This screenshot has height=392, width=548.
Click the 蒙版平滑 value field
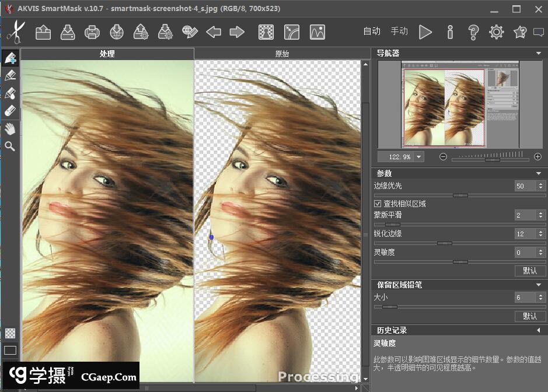[524, 215]
